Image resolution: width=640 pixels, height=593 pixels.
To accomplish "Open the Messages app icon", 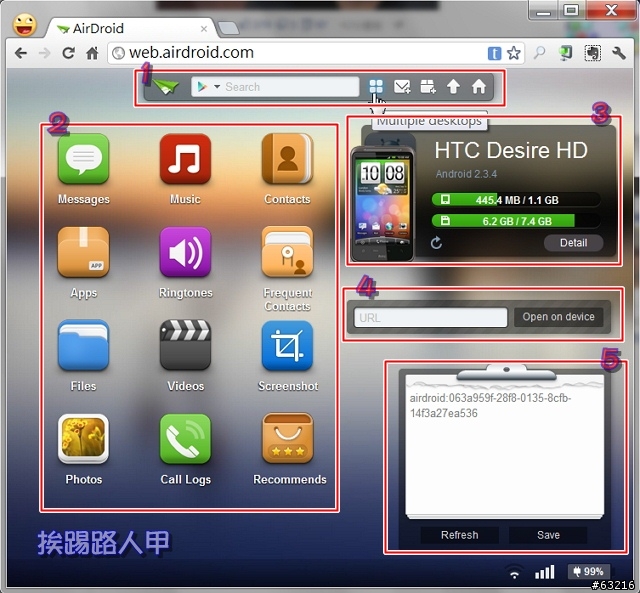I will click(x=84, y=159).
